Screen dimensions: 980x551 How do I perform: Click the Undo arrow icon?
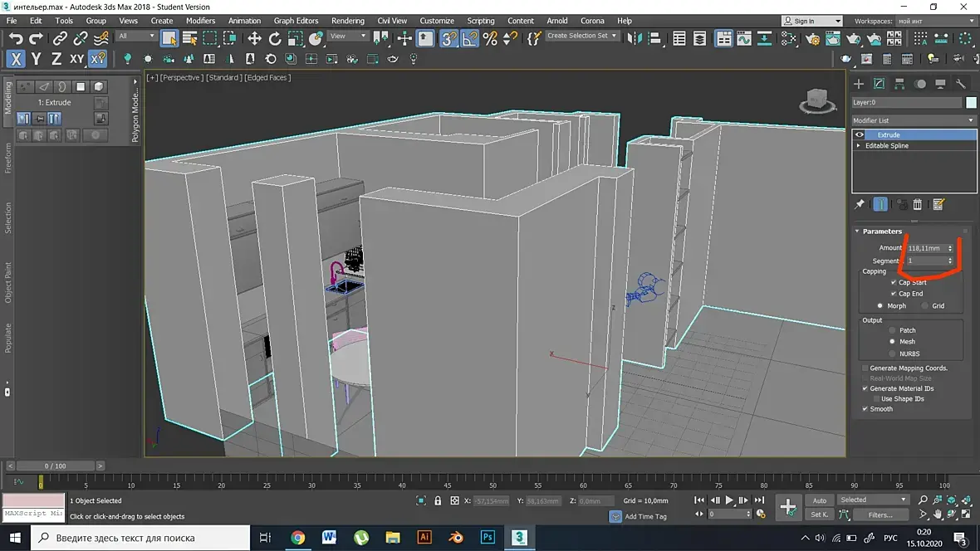coord(15,38)
